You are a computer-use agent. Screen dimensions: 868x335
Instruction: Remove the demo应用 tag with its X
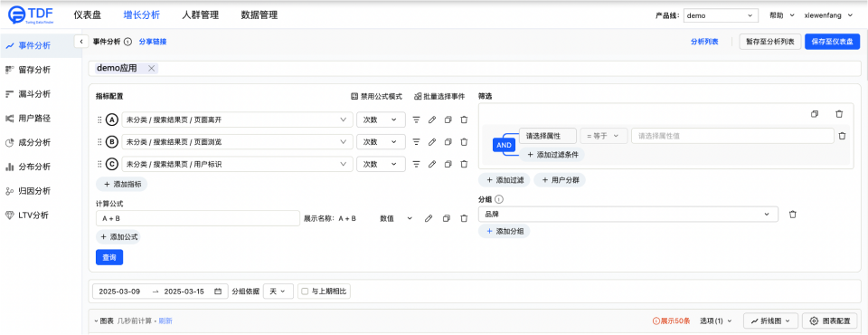click(x=152, y=68)
